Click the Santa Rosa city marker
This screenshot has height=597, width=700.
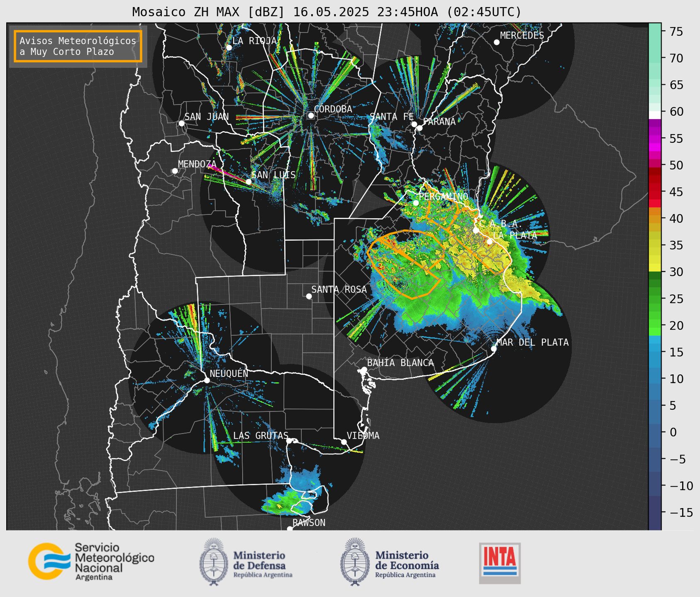[x=309, y=296]
